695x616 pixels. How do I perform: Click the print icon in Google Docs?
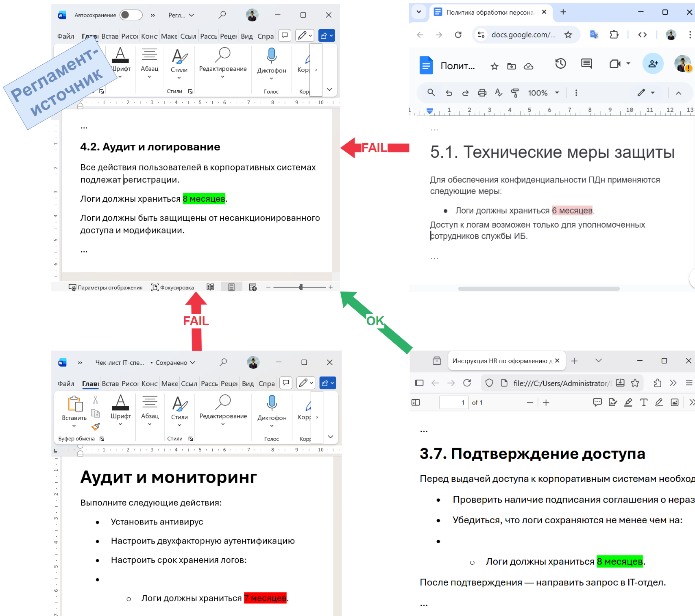(482, 93)
